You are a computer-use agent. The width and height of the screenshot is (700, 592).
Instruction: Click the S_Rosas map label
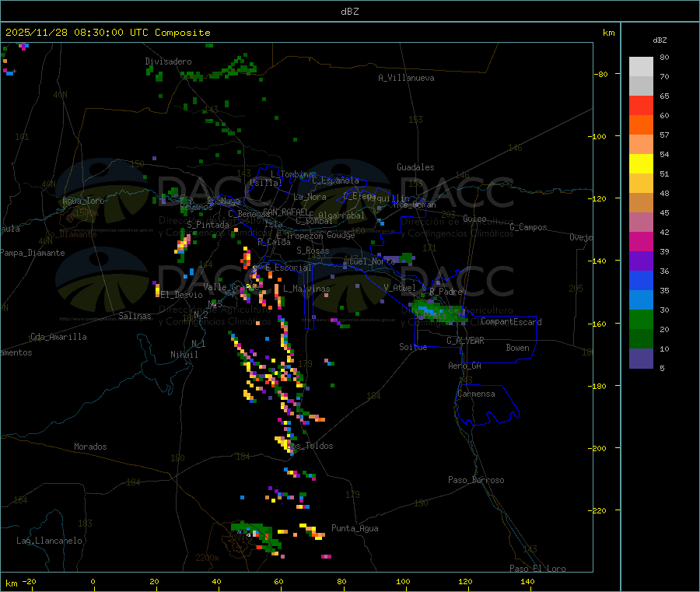[313, 250]
